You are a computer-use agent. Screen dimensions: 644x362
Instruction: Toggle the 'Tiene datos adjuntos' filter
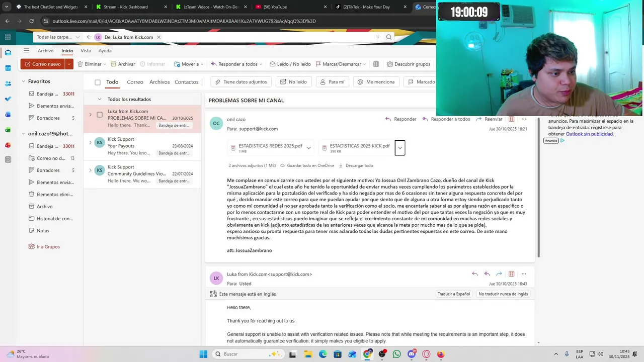[x=242, y=82]
